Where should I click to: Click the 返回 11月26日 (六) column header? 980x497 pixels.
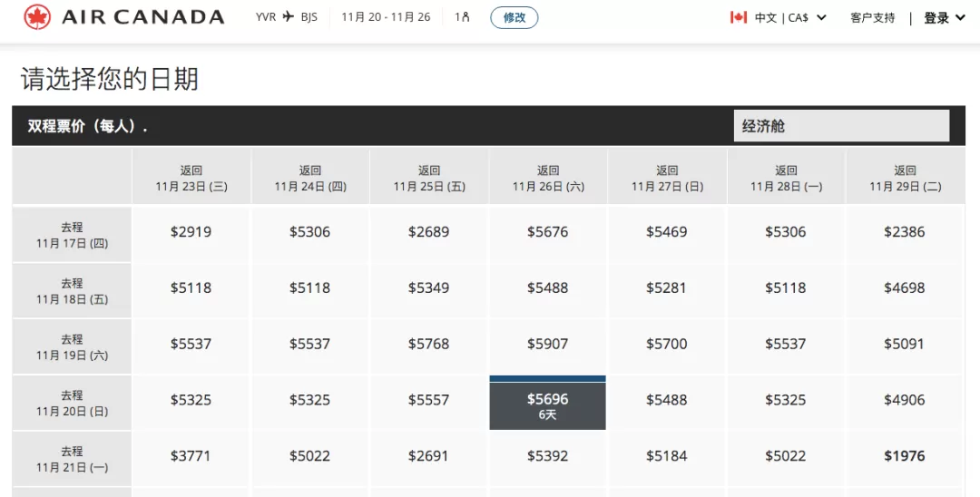[548, 178]
